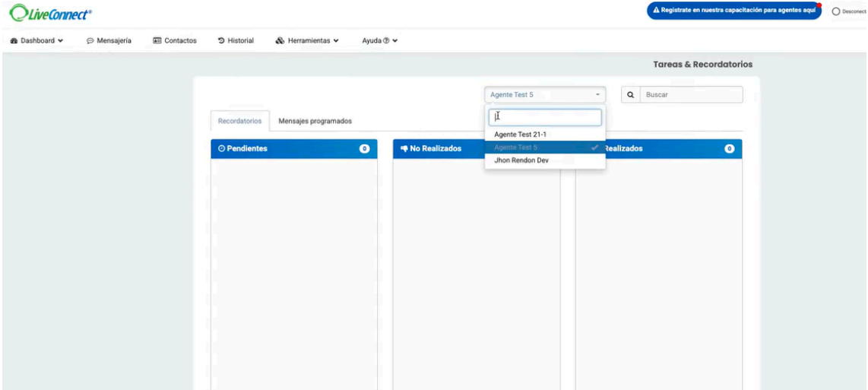868x390 pixels.
Task: Click the agent training registration banner
Action: pos(734,11)
